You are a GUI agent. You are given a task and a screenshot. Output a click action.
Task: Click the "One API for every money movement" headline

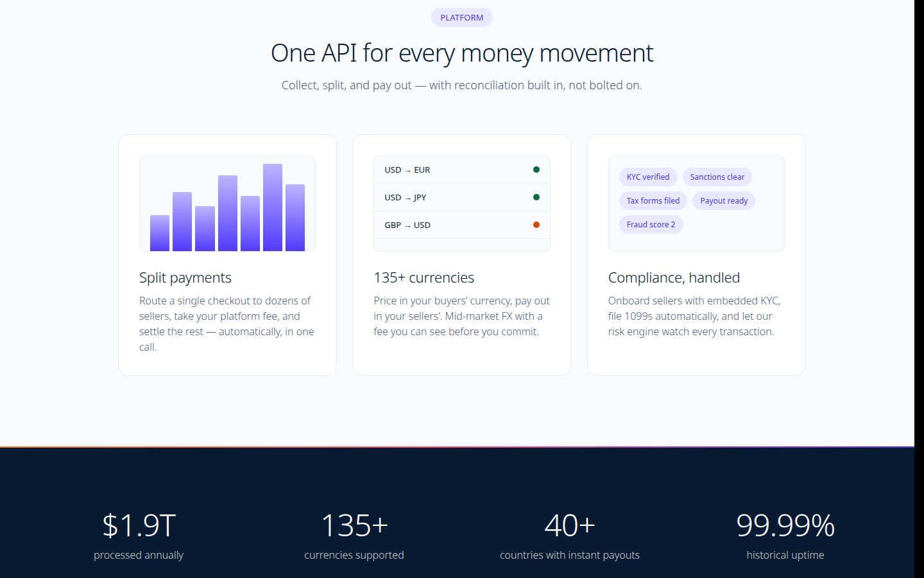[462, 53]
